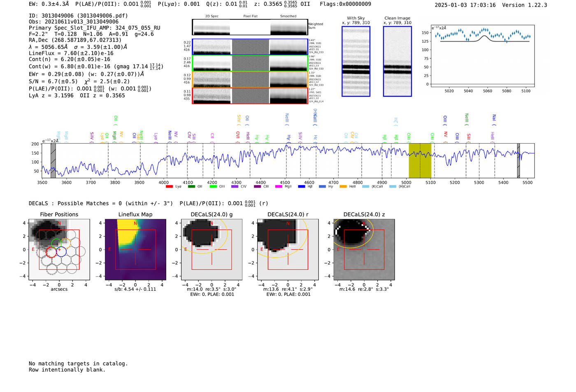Click the Obs: 20210611v013_3013049006 line
576x392 pixels.
tap(74, 22)
